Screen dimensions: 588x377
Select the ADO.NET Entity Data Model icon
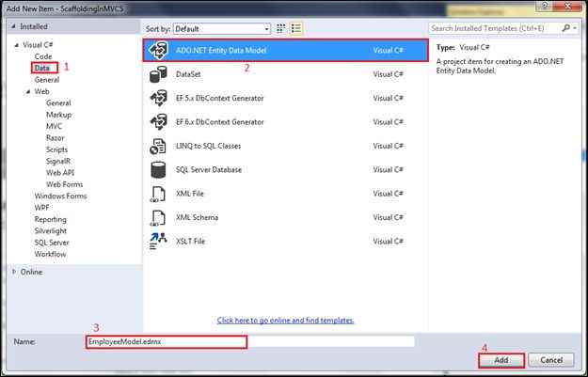click(158, 50)
